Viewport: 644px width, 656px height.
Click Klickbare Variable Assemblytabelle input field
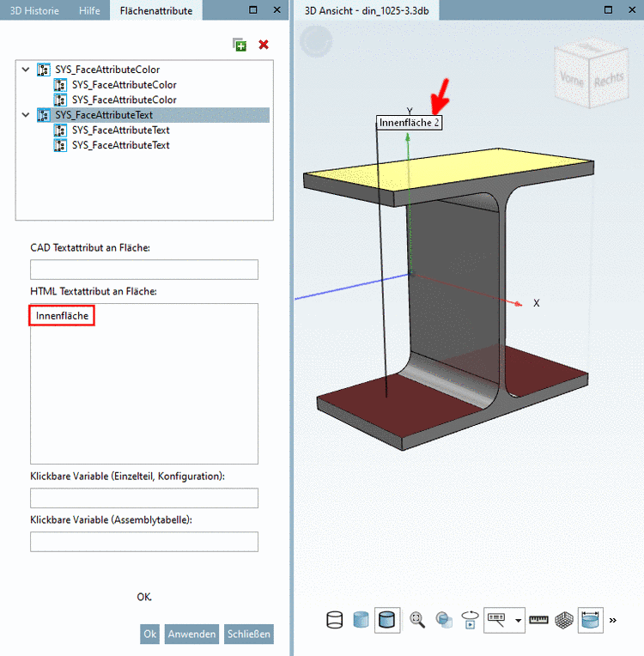click(x=144, y=542)
